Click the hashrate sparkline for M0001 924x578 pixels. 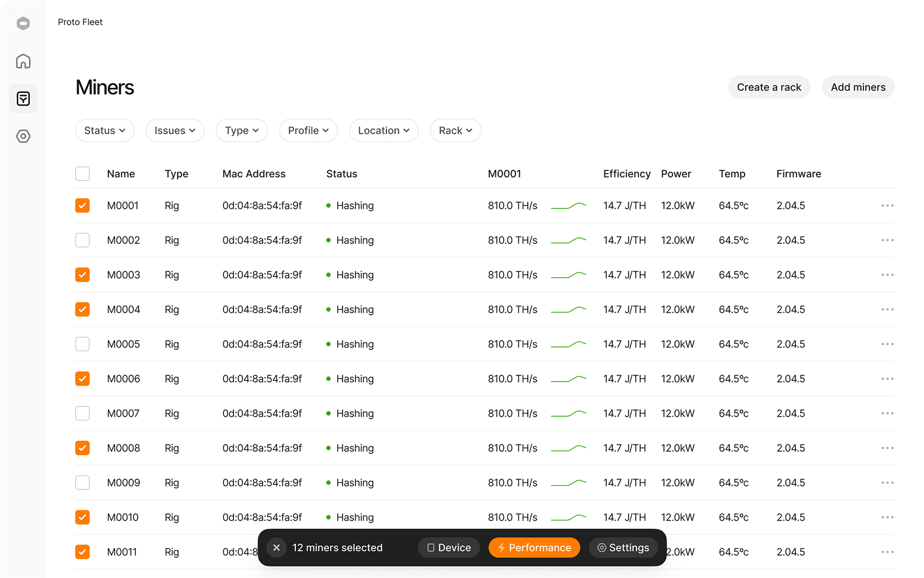click(x=569, y=206)
